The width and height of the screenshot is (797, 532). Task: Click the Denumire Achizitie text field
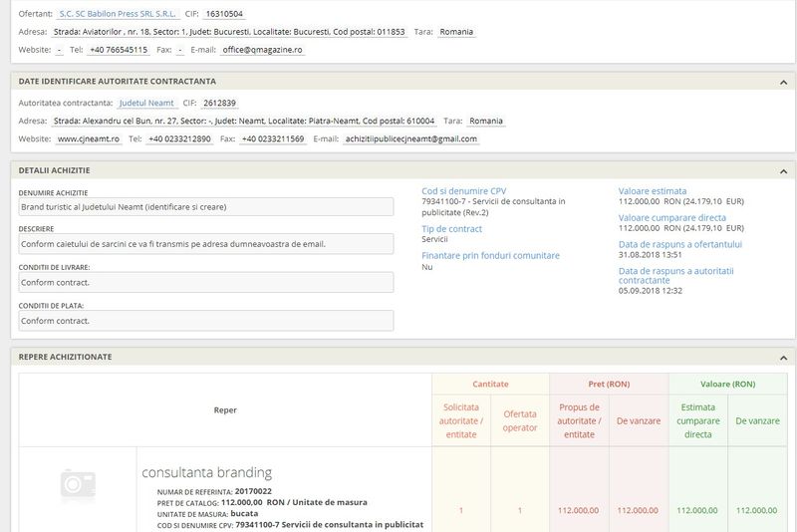coord(205,207)
